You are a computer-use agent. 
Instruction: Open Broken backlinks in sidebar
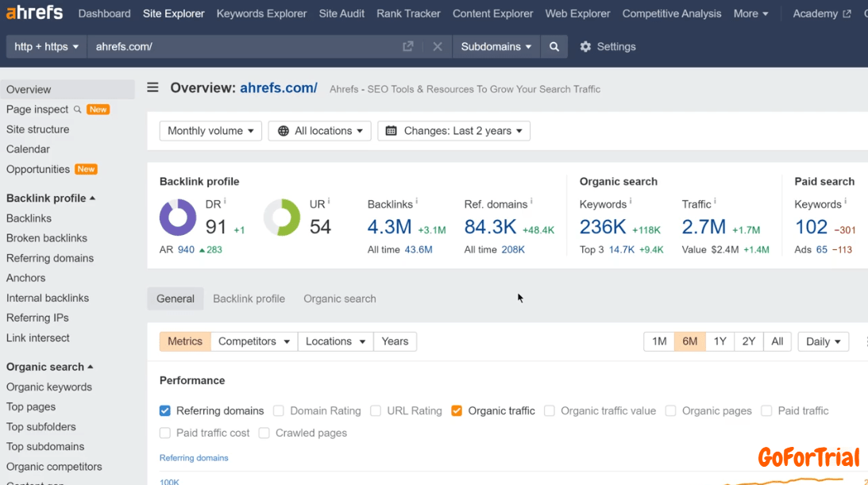point(47,238)
